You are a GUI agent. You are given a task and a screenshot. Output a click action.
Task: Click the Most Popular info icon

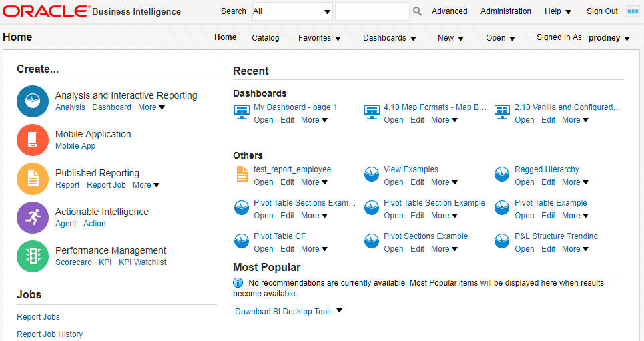(x=238, y=283)
